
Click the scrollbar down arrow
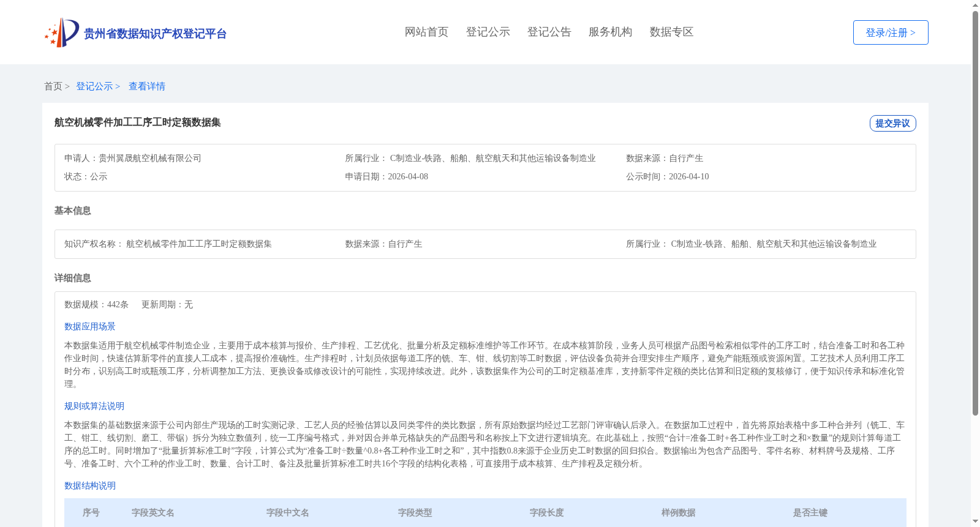[975, 521]
